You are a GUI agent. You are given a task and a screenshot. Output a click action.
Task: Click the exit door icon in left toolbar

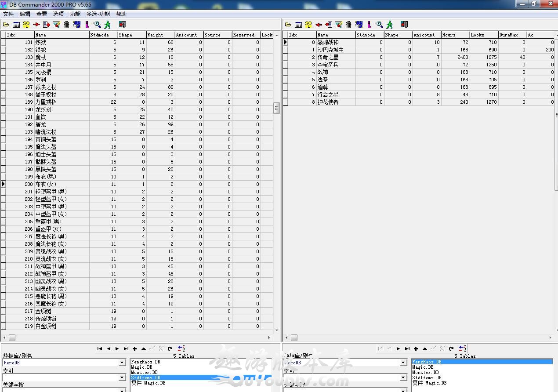point(122,25)
